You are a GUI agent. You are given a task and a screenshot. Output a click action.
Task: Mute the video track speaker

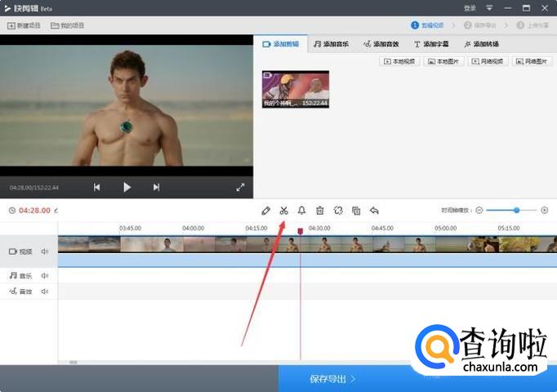[45, 252]
